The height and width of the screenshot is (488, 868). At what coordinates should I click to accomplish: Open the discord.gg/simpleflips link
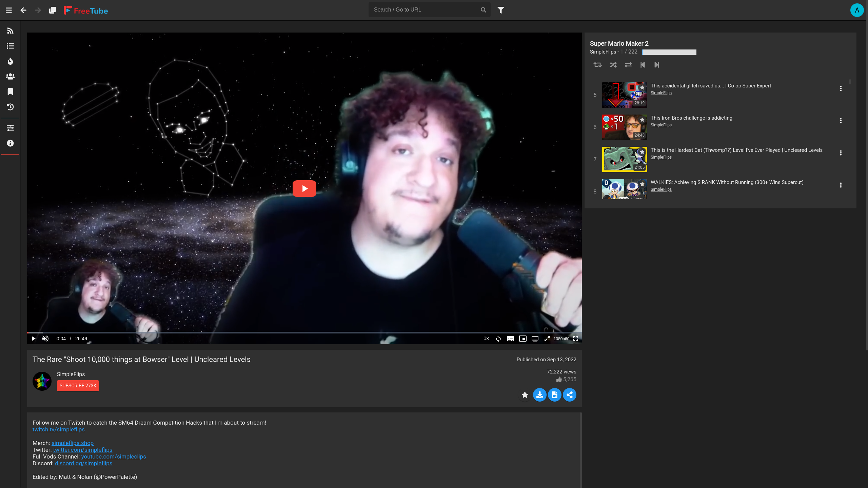[x=84, y=463]
